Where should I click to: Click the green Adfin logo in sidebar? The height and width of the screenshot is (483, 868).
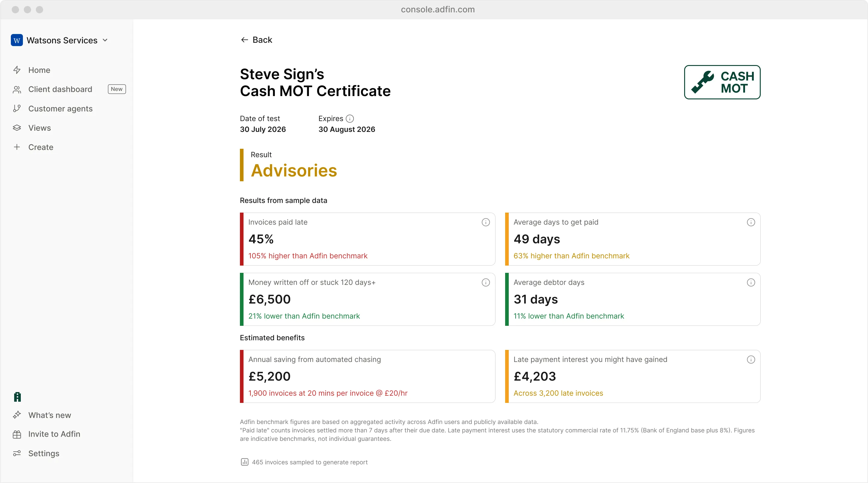17,397
